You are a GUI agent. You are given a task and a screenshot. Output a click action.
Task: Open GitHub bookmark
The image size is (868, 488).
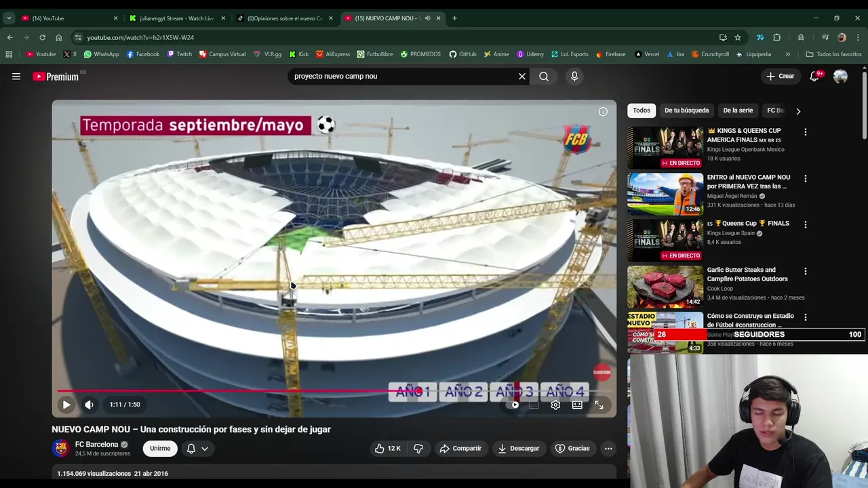(462, 54)
